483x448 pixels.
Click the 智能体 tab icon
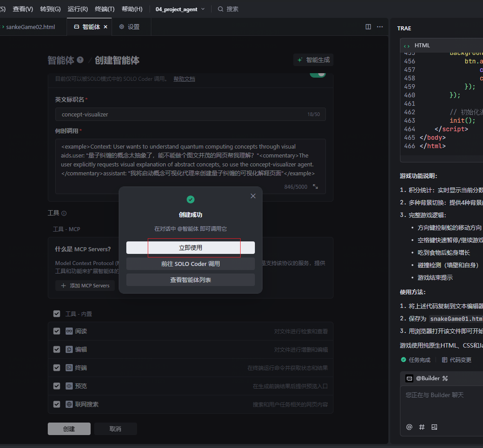tap(77, 27)
